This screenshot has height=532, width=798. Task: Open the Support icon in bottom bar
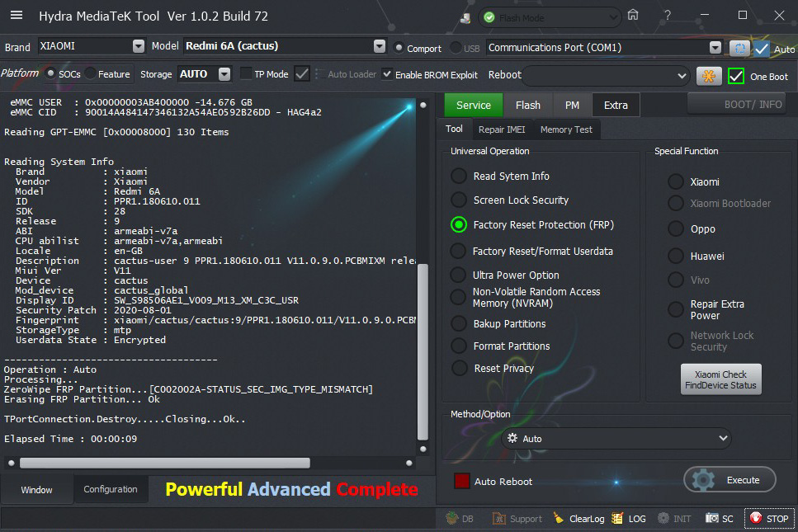click(x=498, y=518)
